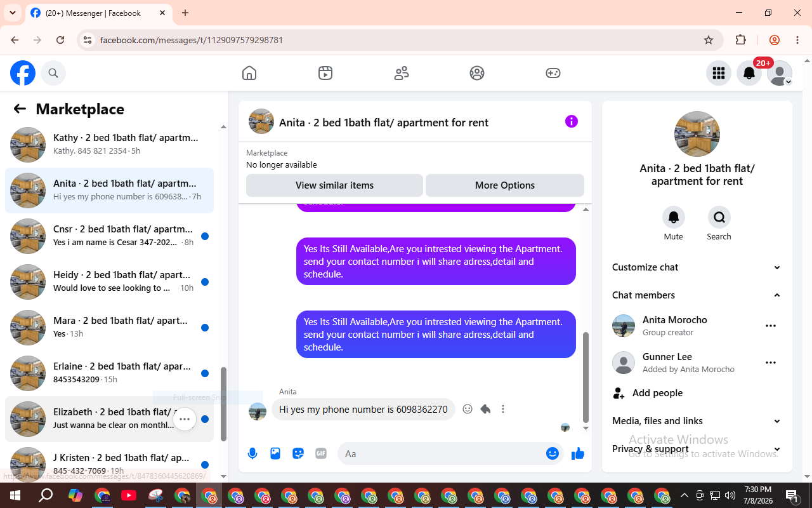This screenshot has width=812, height=508.
Task: Open the Gaming controller icon
Action: click(553, 73)
